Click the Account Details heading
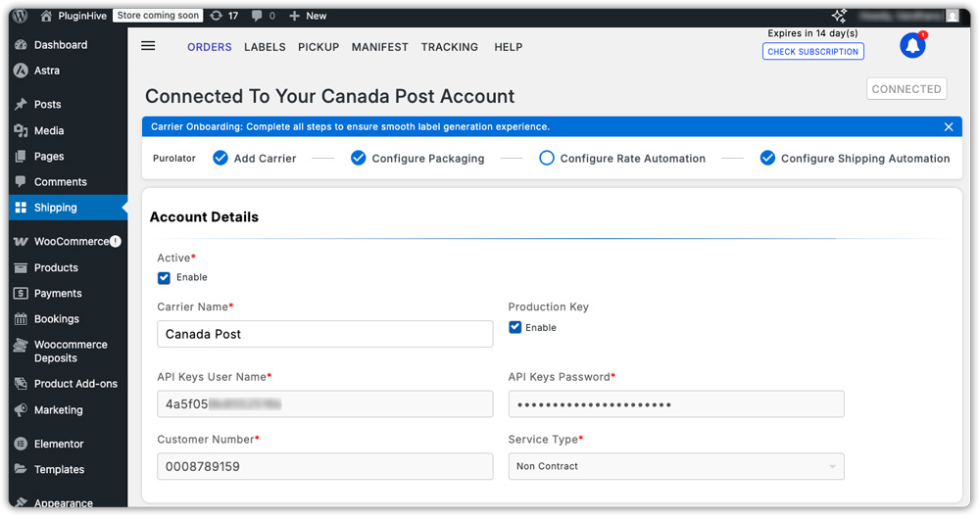The height and width of the screenshot is (518, 980). [x=204, y=216]
